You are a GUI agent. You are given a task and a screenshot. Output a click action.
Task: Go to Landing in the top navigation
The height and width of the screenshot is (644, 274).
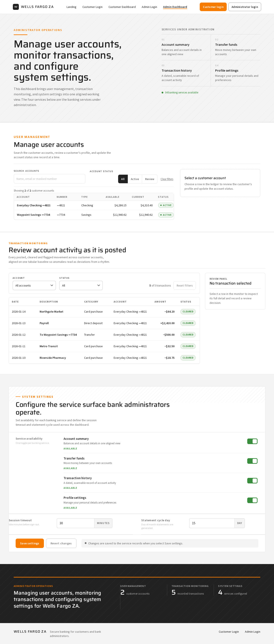point(71,7)
